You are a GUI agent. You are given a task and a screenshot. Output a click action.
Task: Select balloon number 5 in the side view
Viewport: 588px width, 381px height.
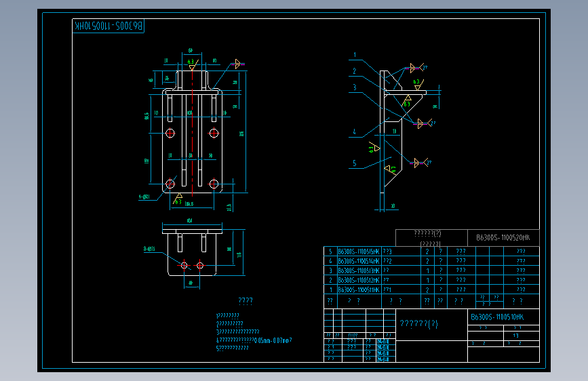355,163
